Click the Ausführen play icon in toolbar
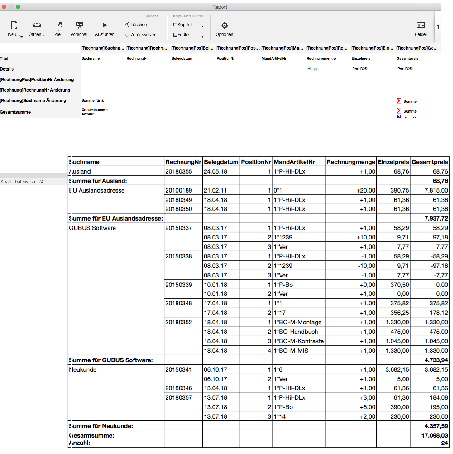 [104, 25]
